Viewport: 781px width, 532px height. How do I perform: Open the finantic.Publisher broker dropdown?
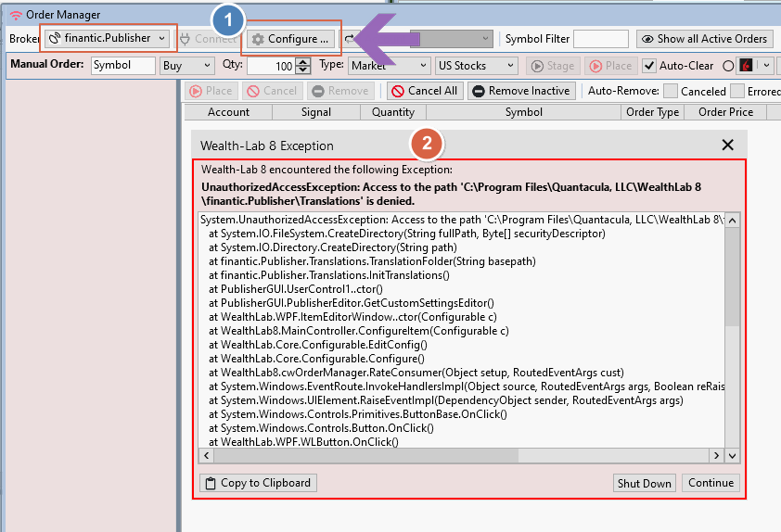[109, 39]
